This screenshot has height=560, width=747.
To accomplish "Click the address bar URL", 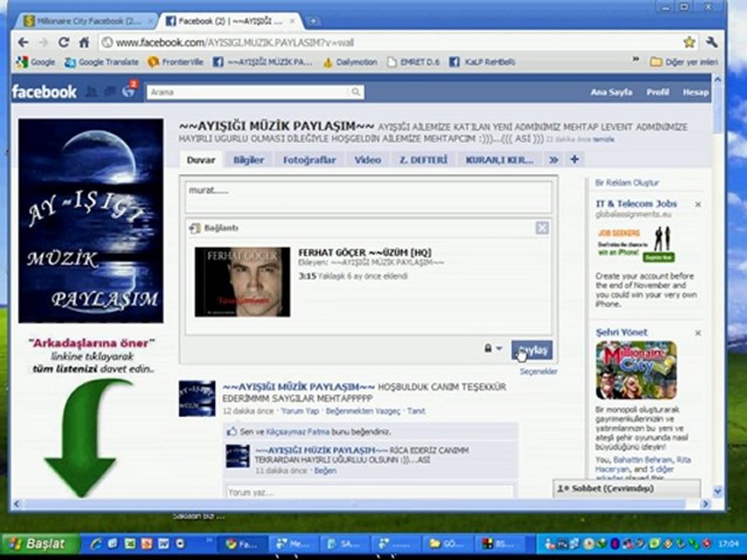I will point(235,43).
